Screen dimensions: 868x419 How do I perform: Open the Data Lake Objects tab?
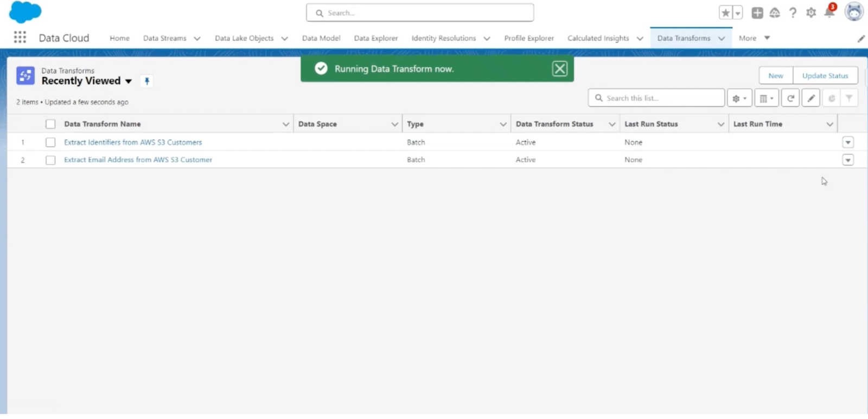coord(244,38)
